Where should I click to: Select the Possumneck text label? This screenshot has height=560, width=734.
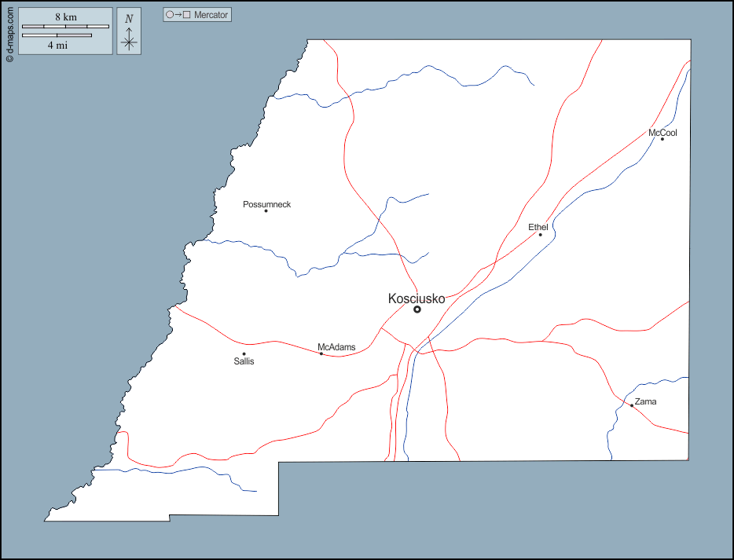[x=267, y=204]
